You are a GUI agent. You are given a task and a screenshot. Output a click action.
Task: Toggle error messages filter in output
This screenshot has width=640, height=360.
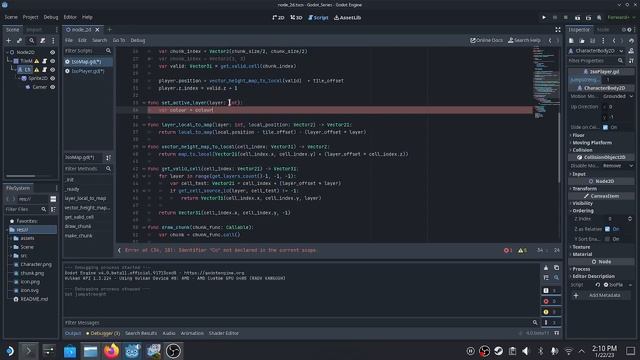(x=550, y=301)
